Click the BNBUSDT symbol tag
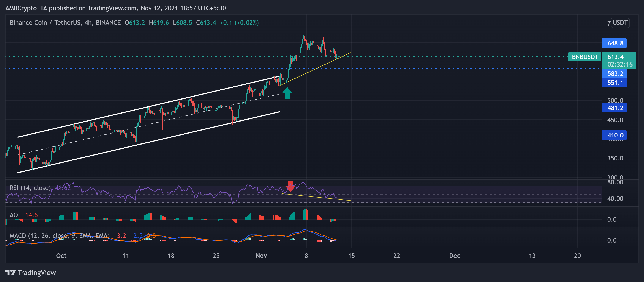Image resolution: width=644 pixels, height=282 pixels. tap(585, 57)
